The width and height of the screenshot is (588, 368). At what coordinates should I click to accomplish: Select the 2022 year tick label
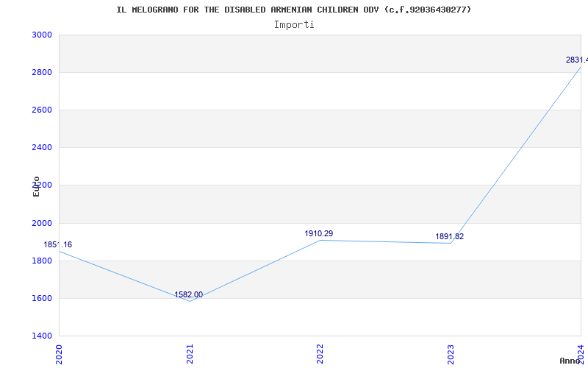pyautogui.click(x=320, y=353)
